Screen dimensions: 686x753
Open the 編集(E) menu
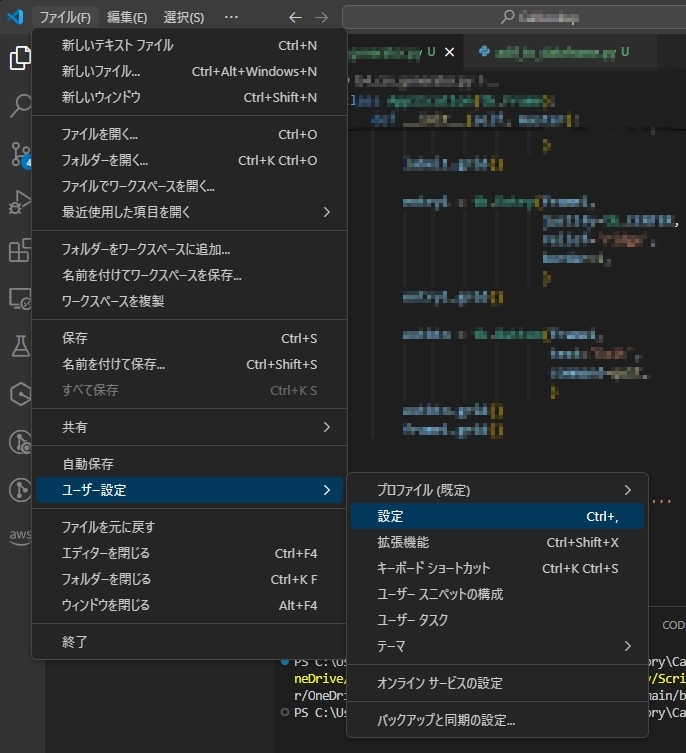coord(127,17)
